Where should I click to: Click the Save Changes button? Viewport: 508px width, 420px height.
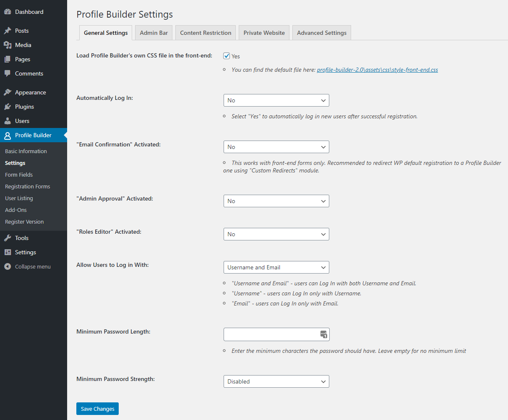(x=97, y=409)
